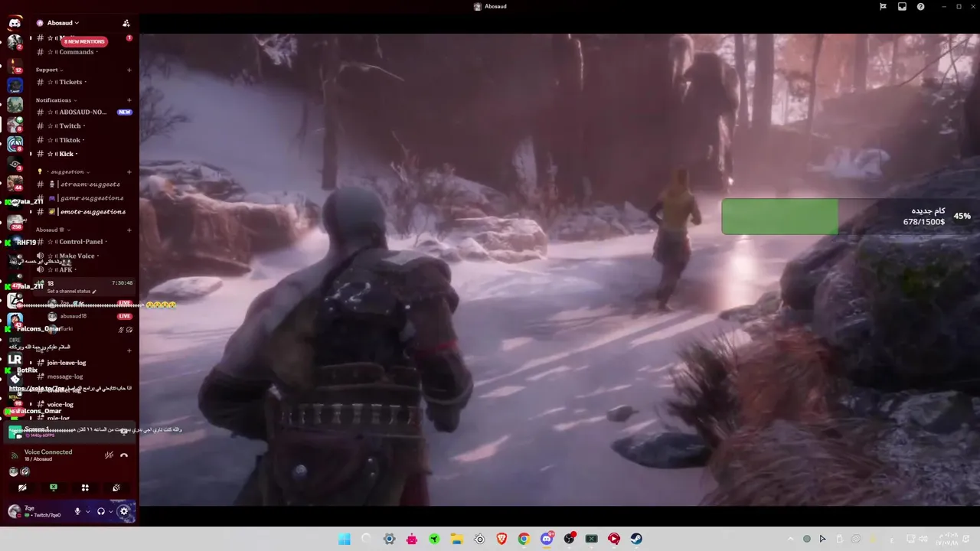Image resolution: width=980 pixels, height=551 pixels.
Task: Open the Abosaud server dropdown menu
Action: pyautogui.click(x=63, y=23)
